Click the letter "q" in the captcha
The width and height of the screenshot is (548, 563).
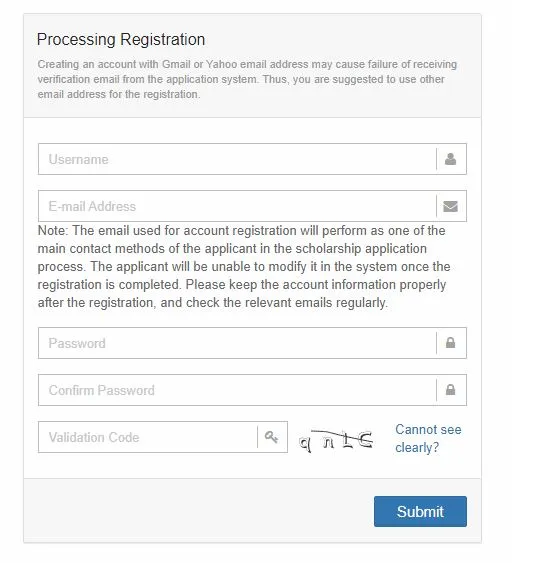[x=305, y=444]
